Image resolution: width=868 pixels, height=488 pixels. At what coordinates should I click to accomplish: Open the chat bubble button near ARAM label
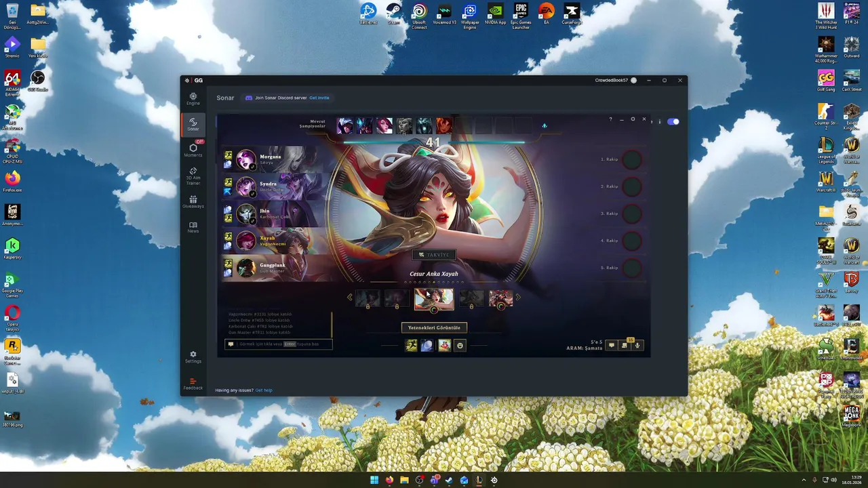[611, 345]
